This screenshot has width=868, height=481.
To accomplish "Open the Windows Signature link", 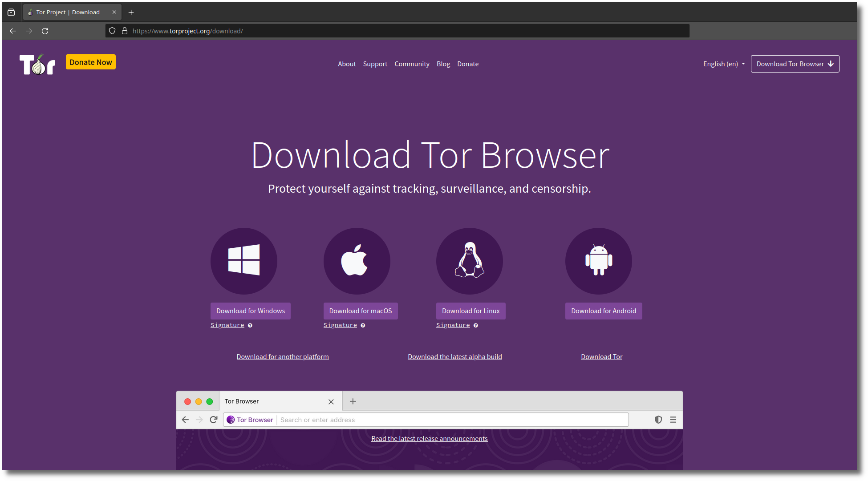I will (227, 325).
